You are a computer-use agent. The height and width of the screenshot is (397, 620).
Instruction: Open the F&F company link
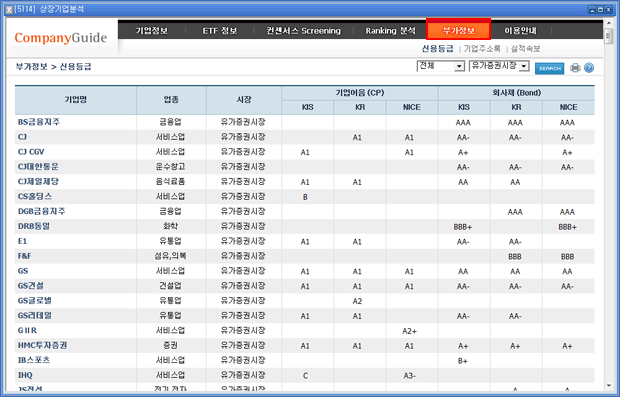click(x=24, y=256)
